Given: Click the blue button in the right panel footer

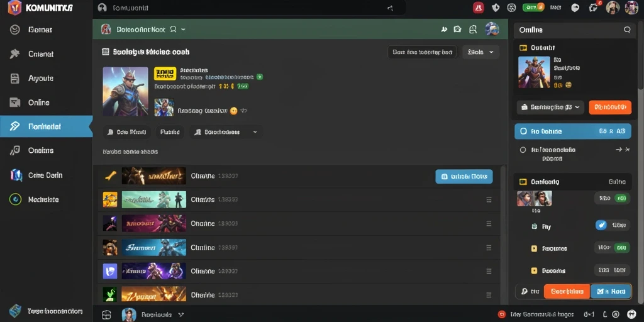Looking at the screenshot, I should click(x=611, y=291).
